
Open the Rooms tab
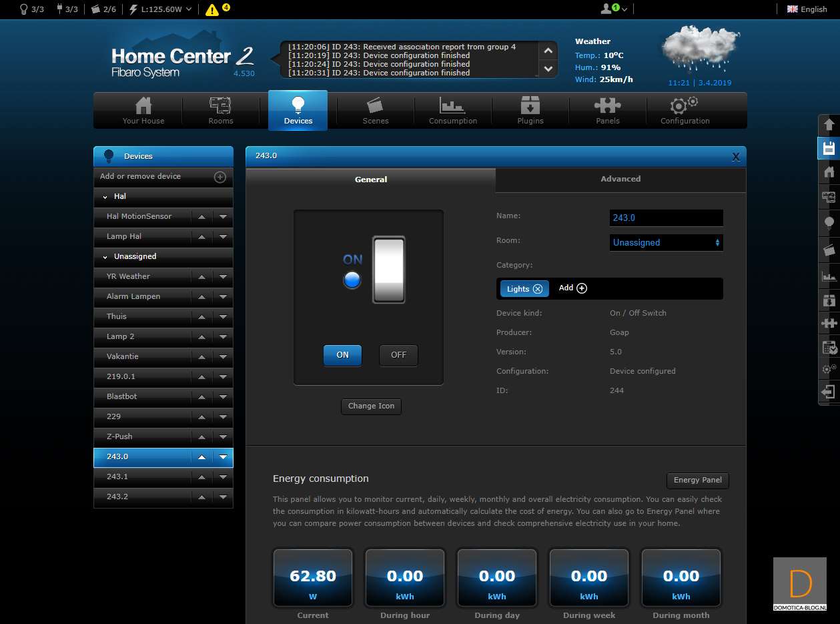220,110
